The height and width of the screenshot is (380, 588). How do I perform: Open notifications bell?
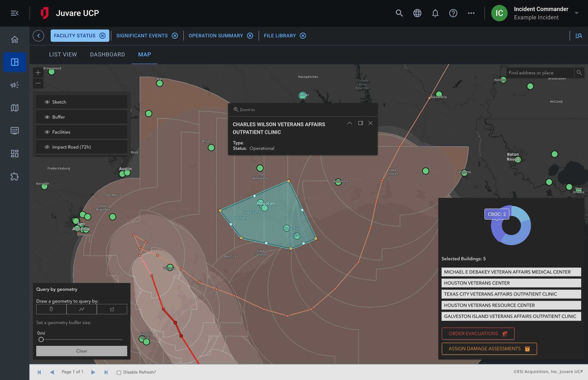pyautogui.click(x=435, y=13)
